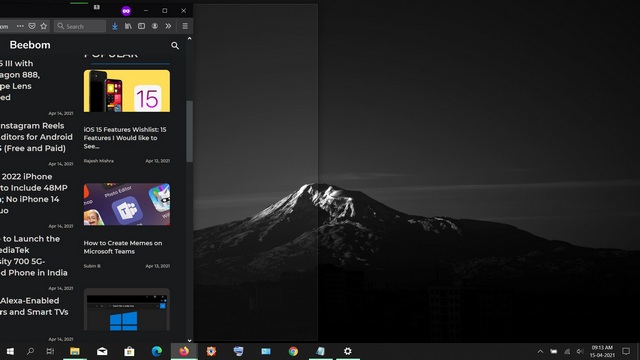Click the Beebom site logo
Screen dimensions: 640x360
pyautogui.click(x=30, y=45)
